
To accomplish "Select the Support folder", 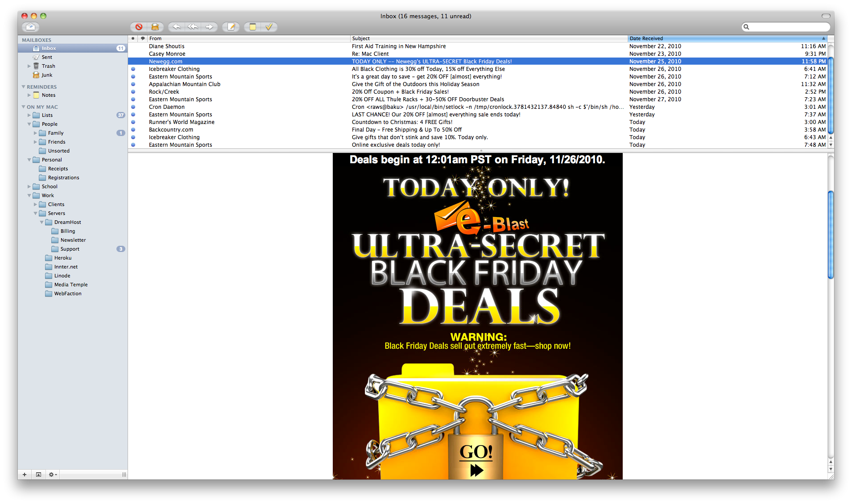I will (x=73, y=249).
